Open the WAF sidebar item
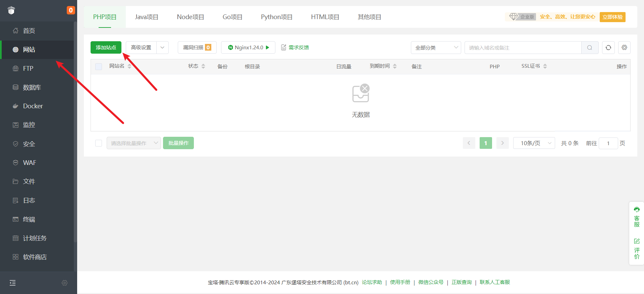This screenshot has width=644, height=294. pyautogui.click(x=37, y=163)
